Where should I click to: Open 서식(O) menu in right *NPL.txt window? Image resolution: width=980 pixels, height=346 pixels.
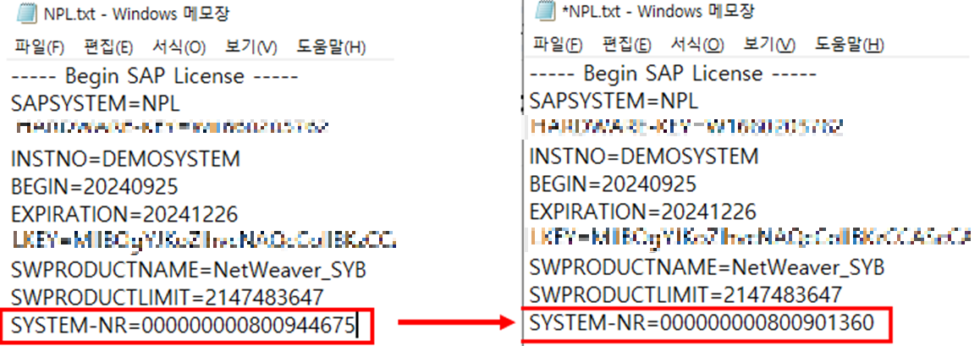697,44
